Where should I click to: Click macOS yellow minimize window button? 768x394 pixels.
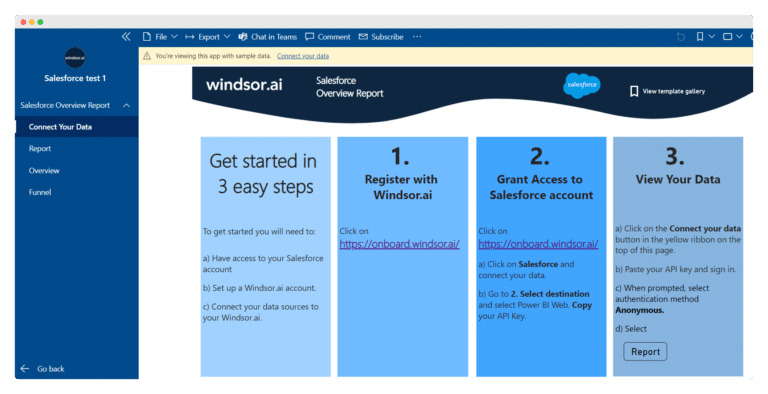pyautogui.click(x=32, y=22)
